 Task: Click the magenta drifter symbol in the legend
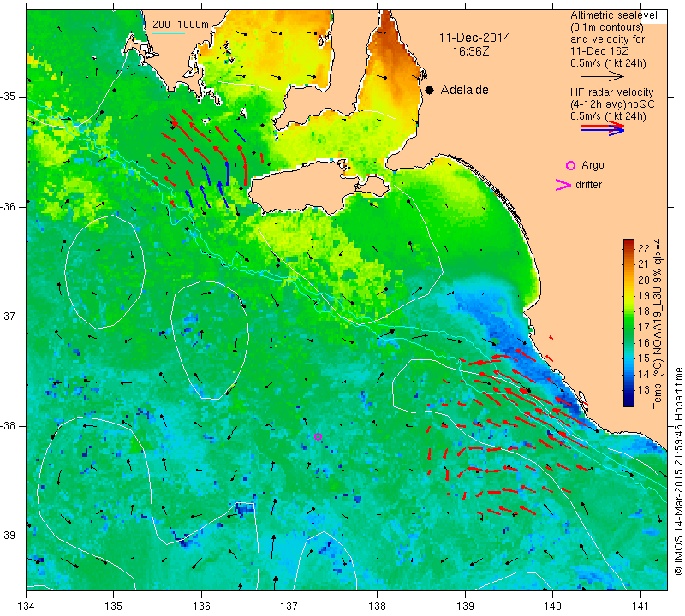click(x=563, y=185)
